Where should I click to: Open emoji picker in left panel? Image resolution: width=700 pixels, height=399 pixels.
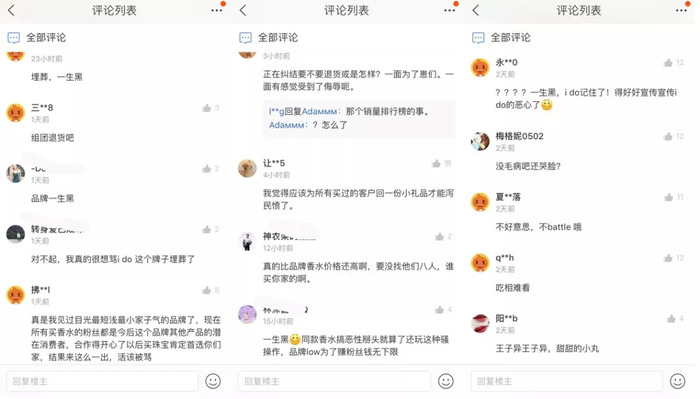pyautogui.click(x=213, y=381)
